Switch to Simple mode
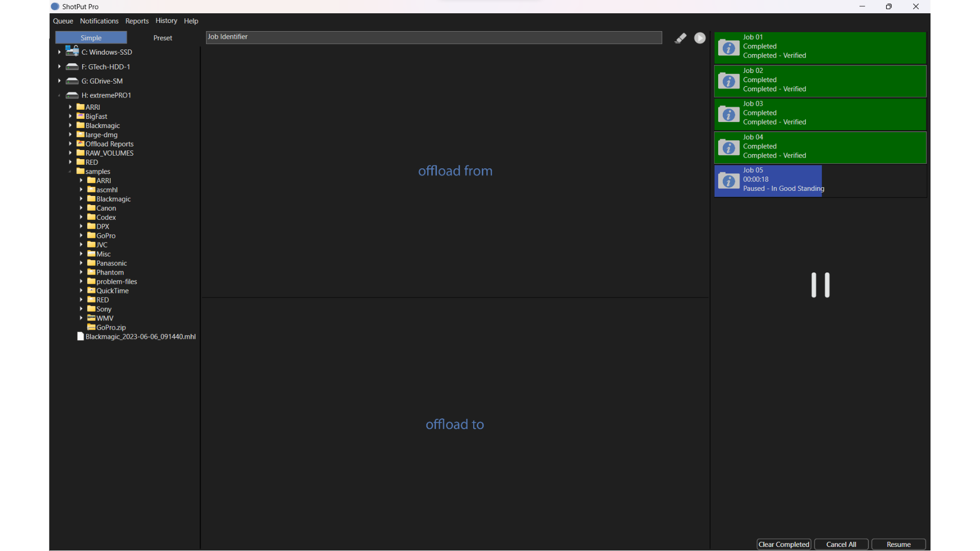Viewport: 980px width, 551px height. 91,38
